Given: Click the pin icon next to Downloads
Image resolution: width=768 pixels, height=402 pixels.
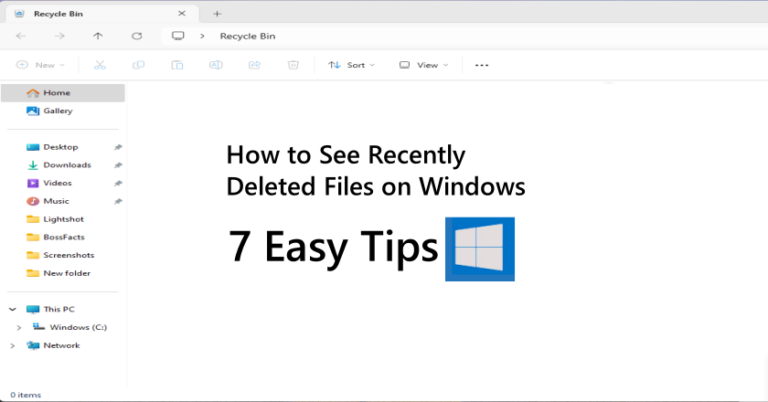Looking at the screenshot, I should [x=118, y=165].
